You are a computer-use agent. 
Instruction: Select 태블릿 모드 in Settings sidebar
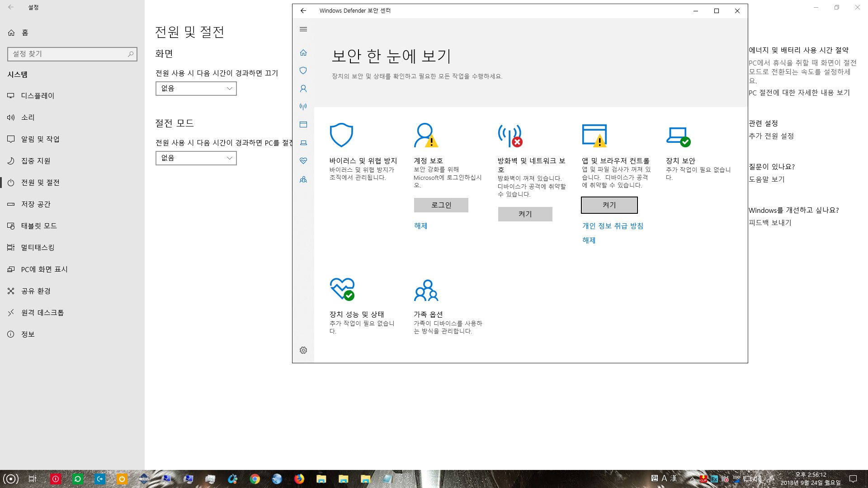[x=72, y=226]
